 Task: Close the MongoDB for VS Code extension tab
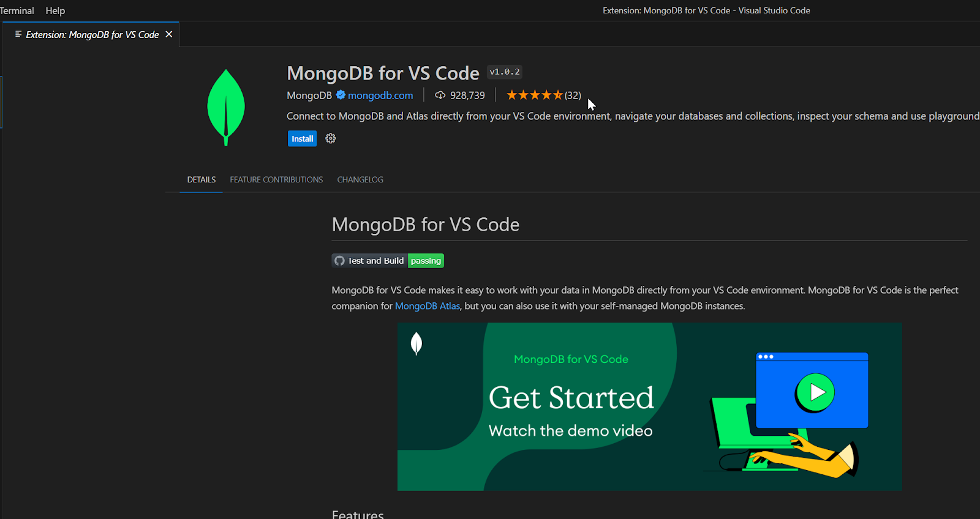pos(169,34)
